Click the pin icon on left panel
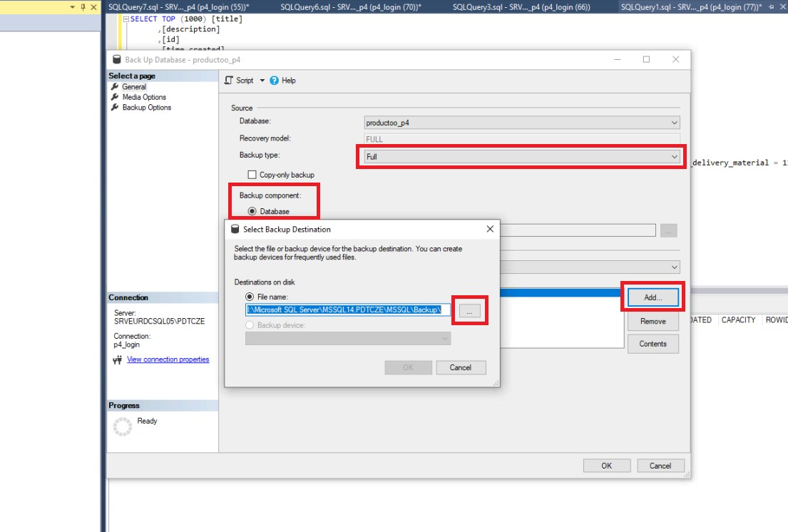This screenshot has width=788, height=532. pos(83,6)
